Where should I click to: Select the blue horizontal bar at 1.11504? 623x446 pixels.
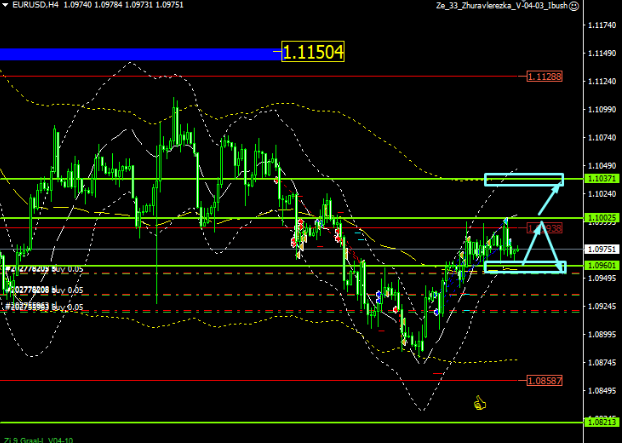coord(140,53)
